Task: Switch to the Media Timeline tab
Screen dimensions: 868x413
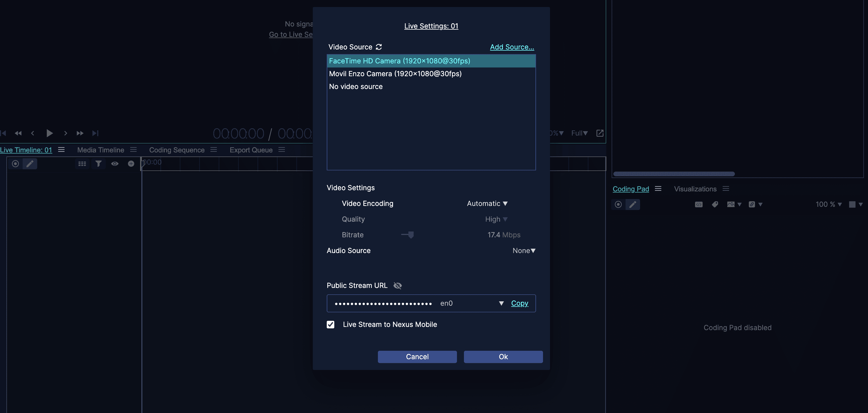Action: (100, 150)
